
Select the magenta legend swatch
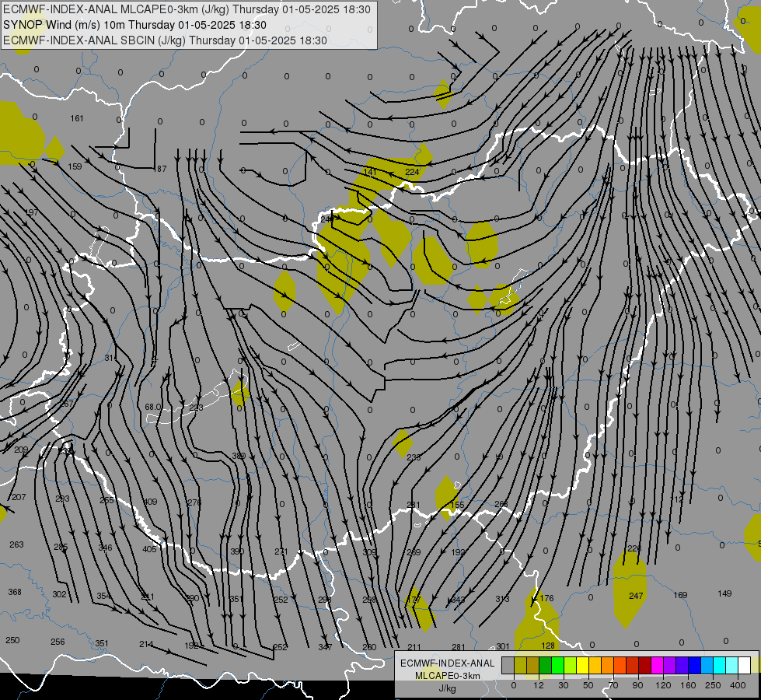pos(657,666)
